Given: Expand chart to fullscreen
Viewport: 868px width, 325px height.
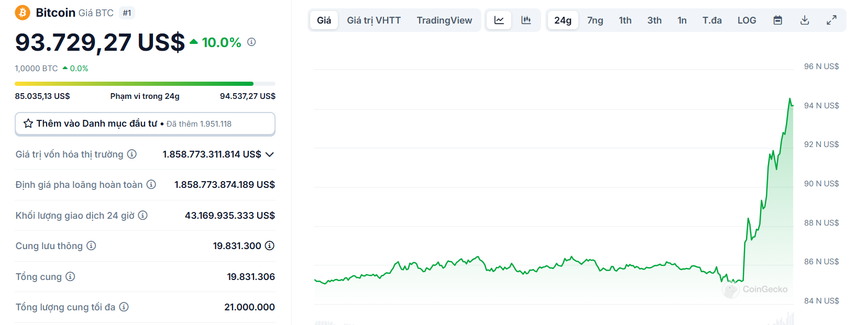Looking at the screenshot, I should 831,20.
